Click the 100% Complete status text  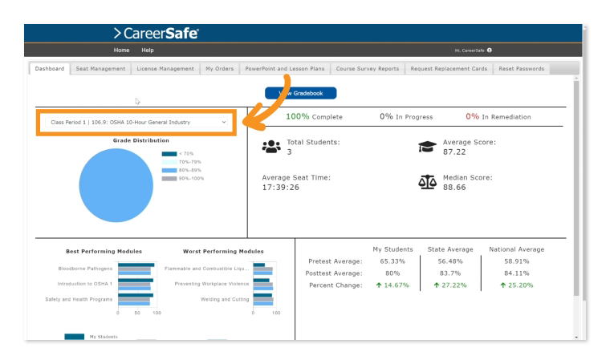(315, 116)
